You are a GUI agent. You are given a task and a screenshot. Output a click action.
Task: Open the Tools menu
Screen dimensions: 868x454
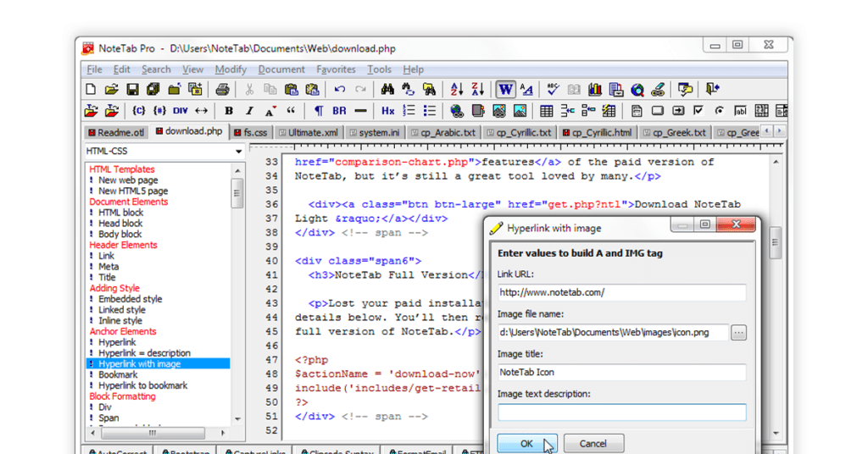coord(379,69)
